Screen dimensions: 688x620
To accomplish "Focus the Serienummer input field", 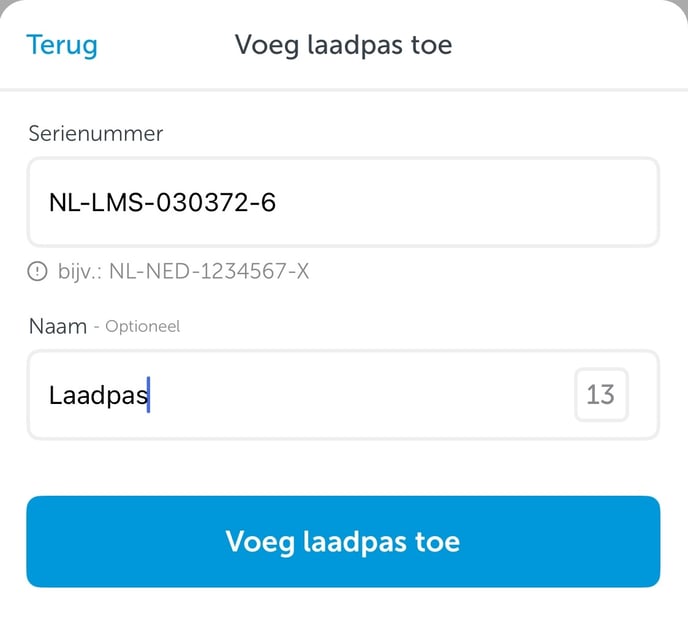I will (343, 202).
